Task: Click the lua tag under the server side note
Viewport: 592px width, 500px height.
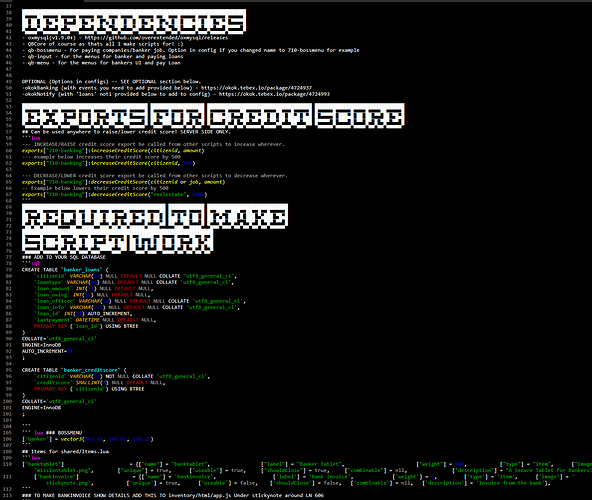Action: pos(35,138)
